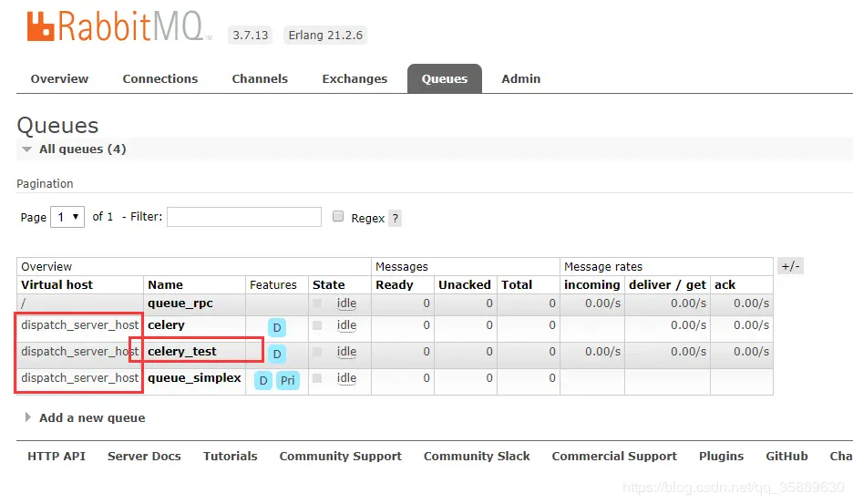Click the RabbitMQ logo
Viewport: 853px width, 504px height.
[118, 26]
